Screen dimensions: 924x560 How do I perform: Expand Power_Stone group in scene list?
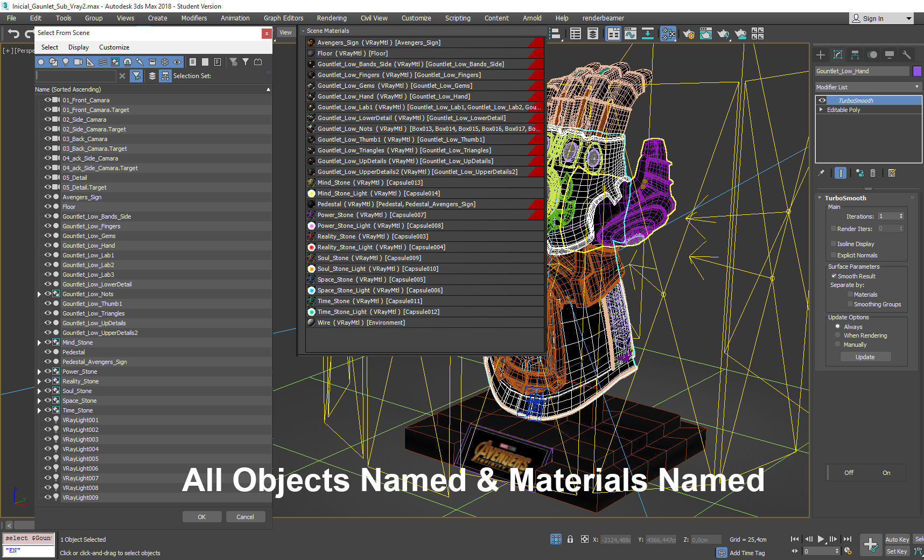tap(39, 372)
